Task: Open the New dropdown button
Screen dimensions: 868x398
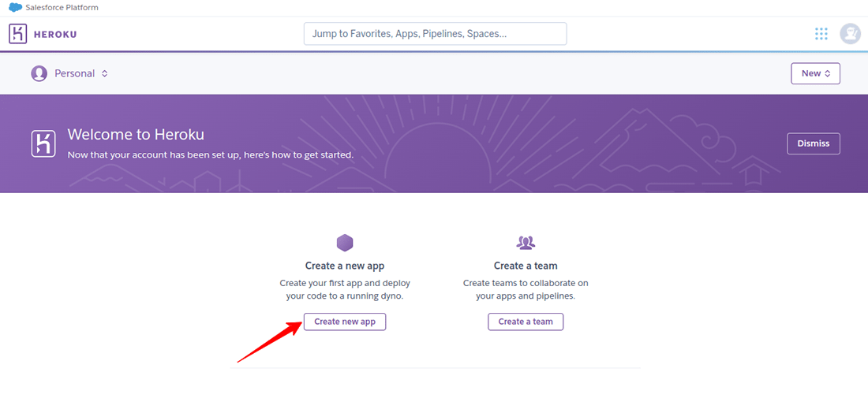Action: [815, 73]
